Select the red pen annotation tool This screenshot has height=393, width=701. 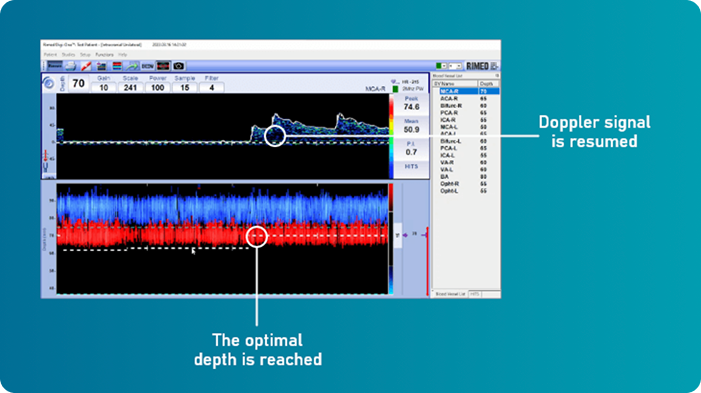pos(86,66)
